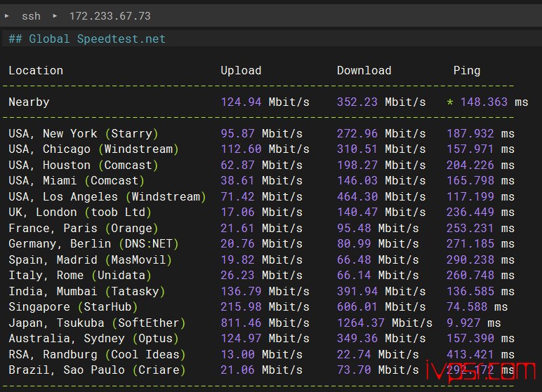Select Sao Paulo upload 21.06
This screenshot has height=392, width=542.
click(x=237, y=370)
